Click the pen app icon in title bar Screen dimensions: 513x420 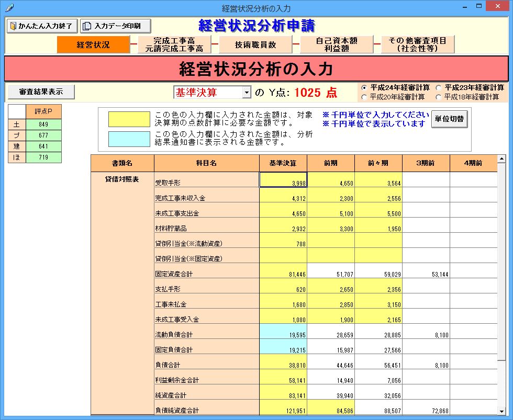[x=10, y=7]
